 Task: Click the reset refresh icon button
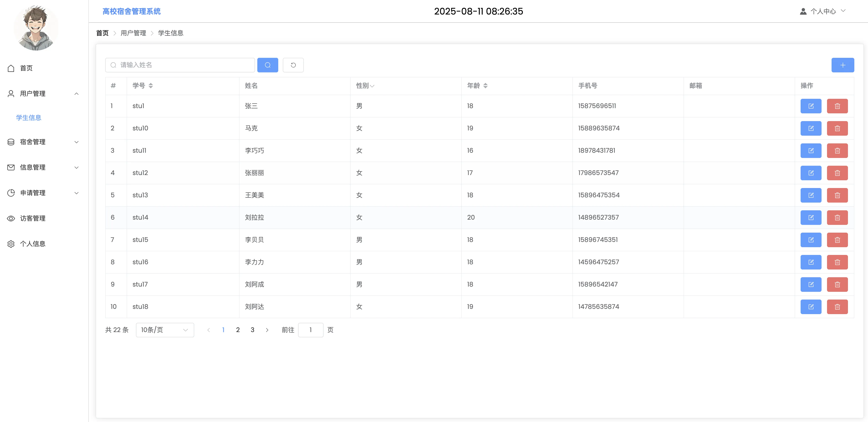point(293,65)
